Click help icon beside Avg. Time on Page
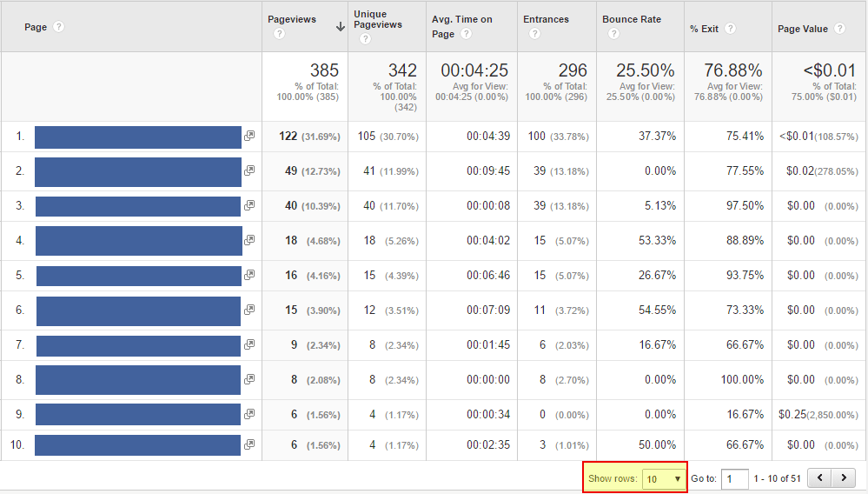Image resolution: width=868 pixels, height=494 pixels. [467, 34]
